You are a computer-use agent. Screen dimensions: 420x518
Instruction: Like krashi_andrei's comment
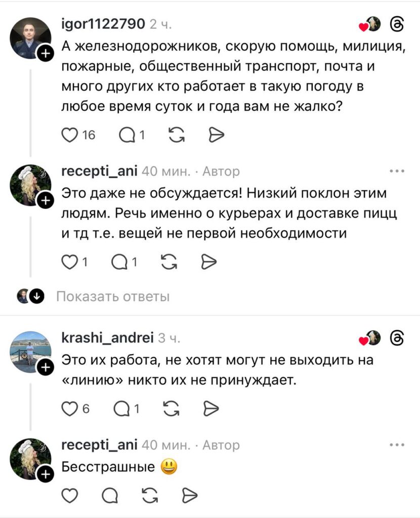[x=68, y=408]
